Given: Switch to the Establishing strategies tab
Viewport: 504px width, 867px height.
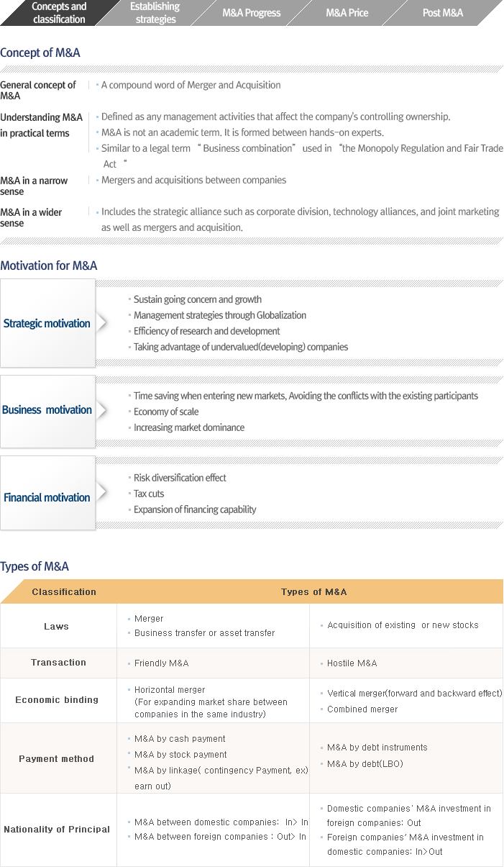Looking at the screenshot, I should click(x=155, y=13).
